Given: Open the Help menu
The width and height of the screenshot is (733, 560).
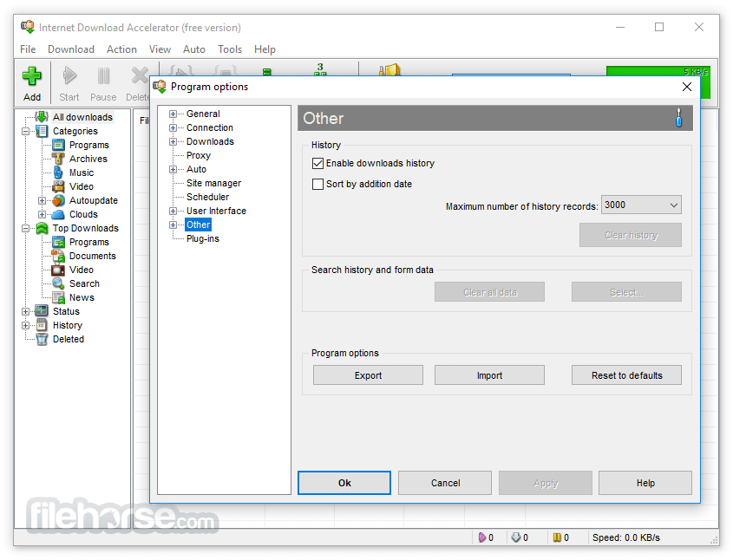Looking at the screenshot, I should point(265,49).
